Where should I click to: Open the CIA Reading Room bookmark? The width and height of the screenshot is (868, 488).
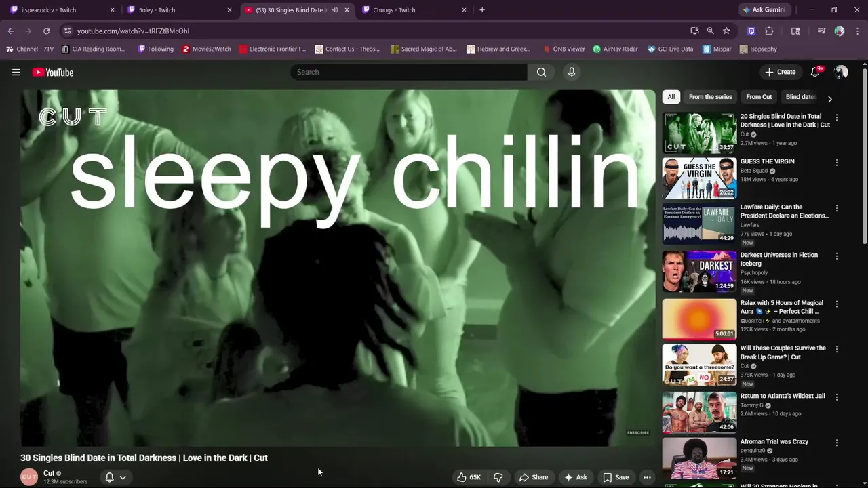coord(94,49)
